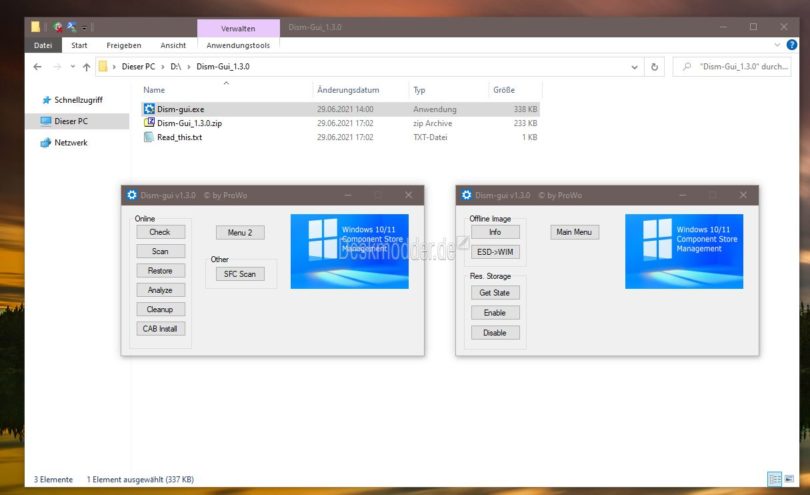
Task: Click the Dism-gui.exe file icon
Action: click(x=149, y=109)
